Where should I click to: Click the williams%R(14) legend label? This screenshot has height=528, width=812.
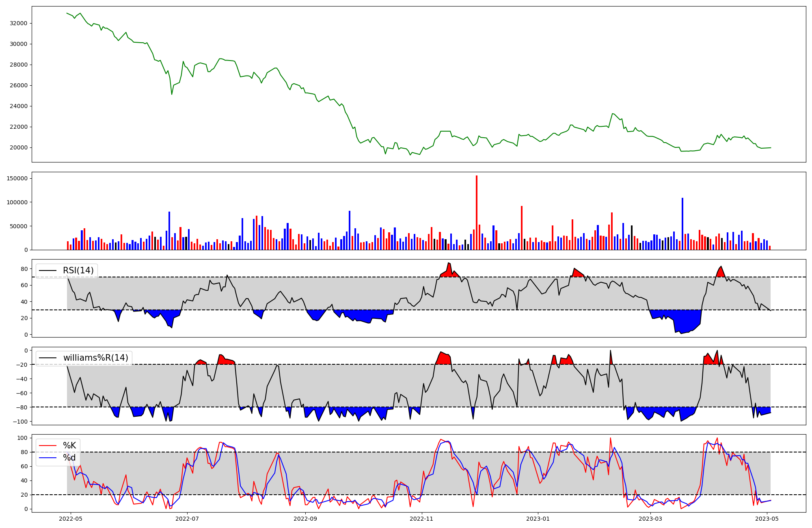tap(95, 358)
